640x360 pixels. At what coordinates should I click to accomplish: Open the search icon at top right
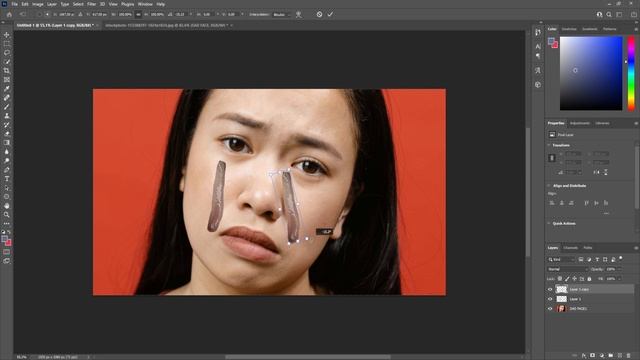(x=609, y=14)
